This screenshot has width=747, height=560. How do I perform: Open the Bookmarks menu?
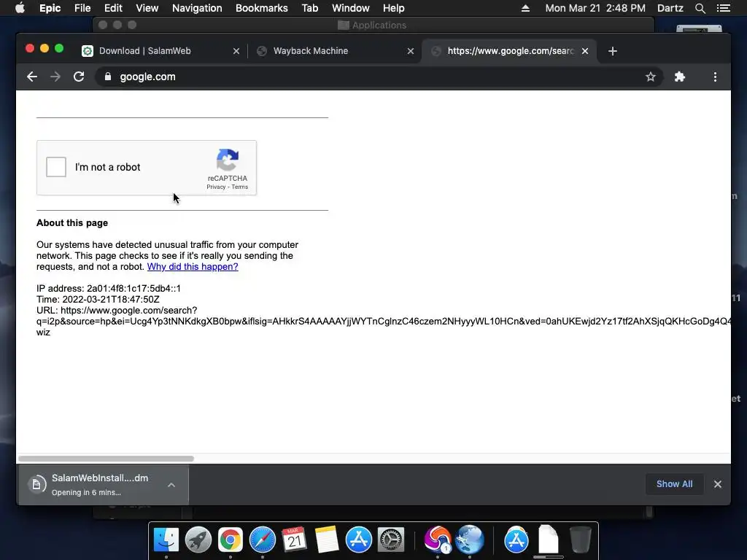262,8
